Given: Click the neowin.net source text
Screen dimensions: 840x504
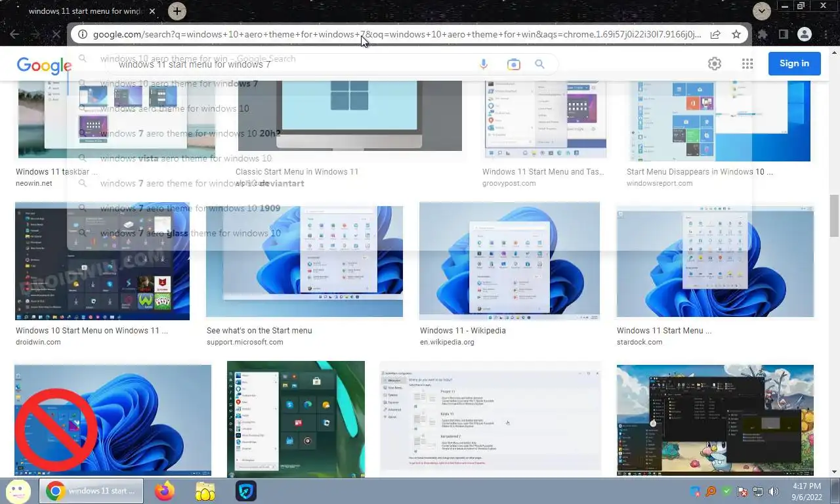Looking at the screenshot, I should tap(33, 183).
